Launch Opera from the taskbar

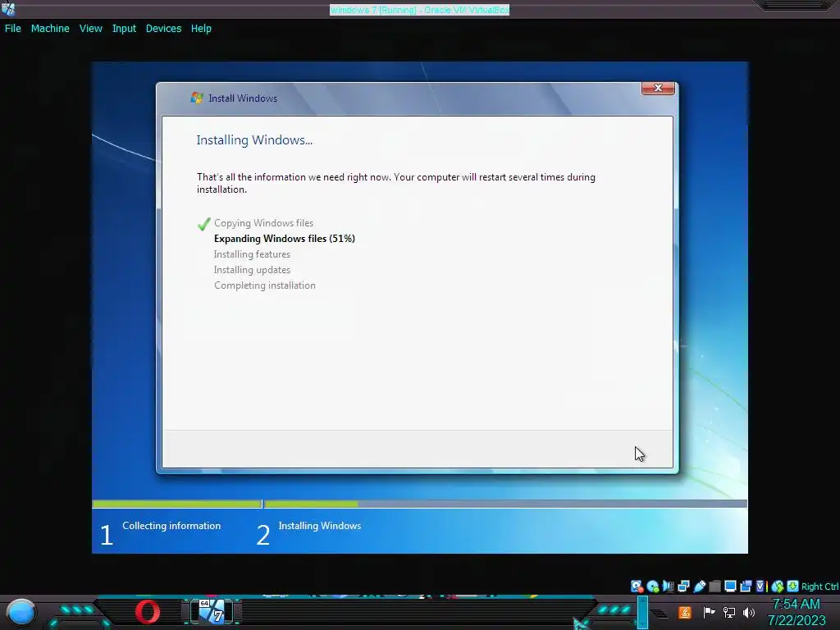tap(148, 612)
